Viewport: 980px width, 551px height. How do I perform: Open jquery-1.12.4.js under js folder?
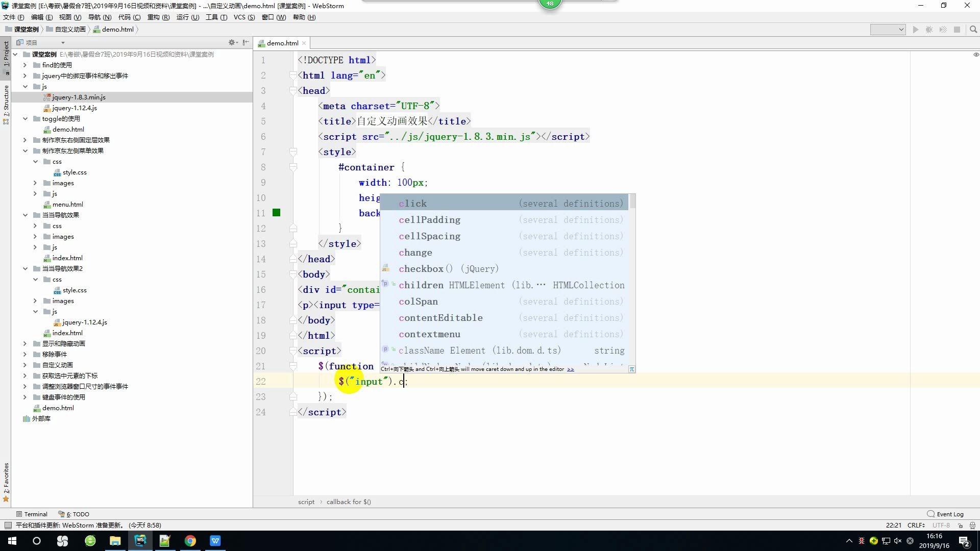click(x=75, y=108)
